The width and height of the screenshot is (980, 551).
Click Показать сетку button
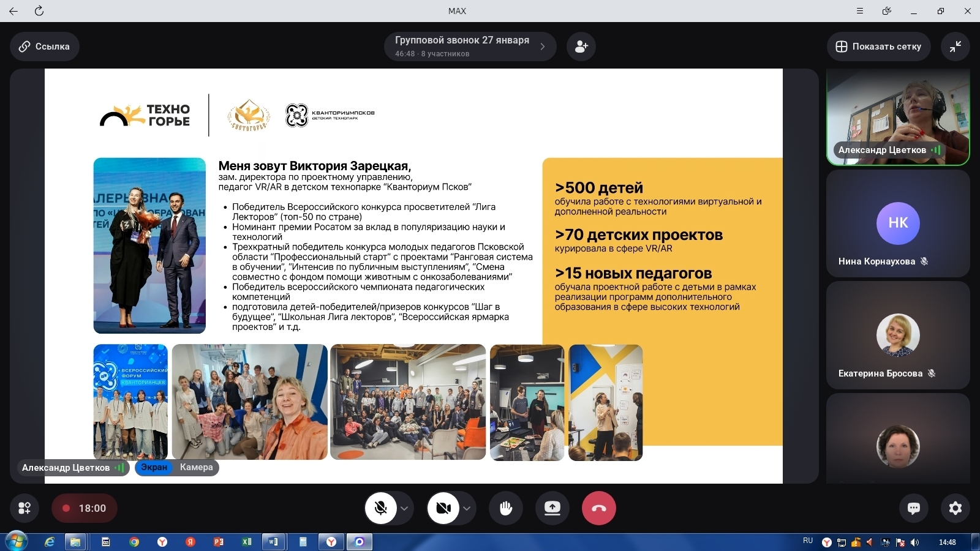coord(878,47)
